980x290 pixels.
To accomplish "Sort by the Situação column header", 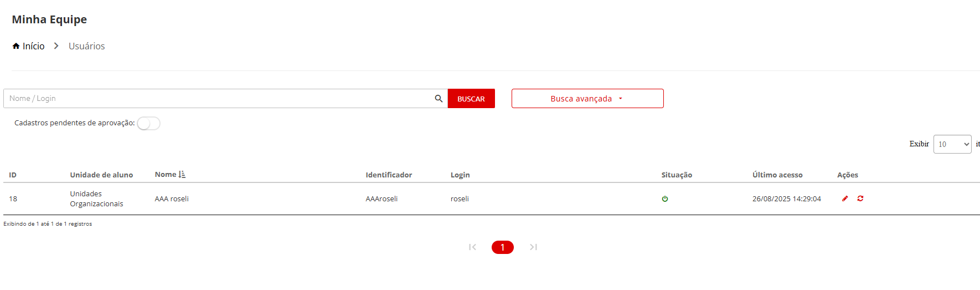I will pos(677,175).
